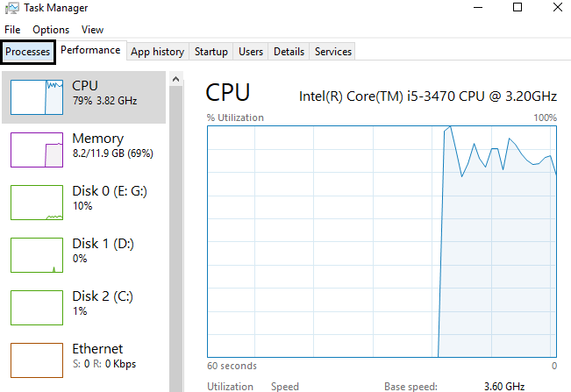Select the CPU mini graph thumbnail
571x392 pixels.
point(37,97)
